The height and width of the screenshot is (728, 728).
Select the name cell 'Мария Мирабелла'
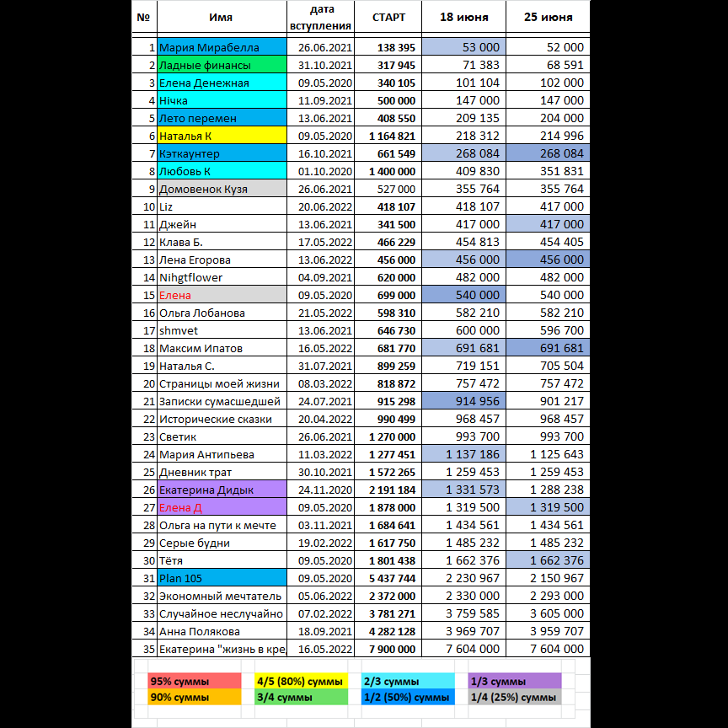tap(222, 47)
